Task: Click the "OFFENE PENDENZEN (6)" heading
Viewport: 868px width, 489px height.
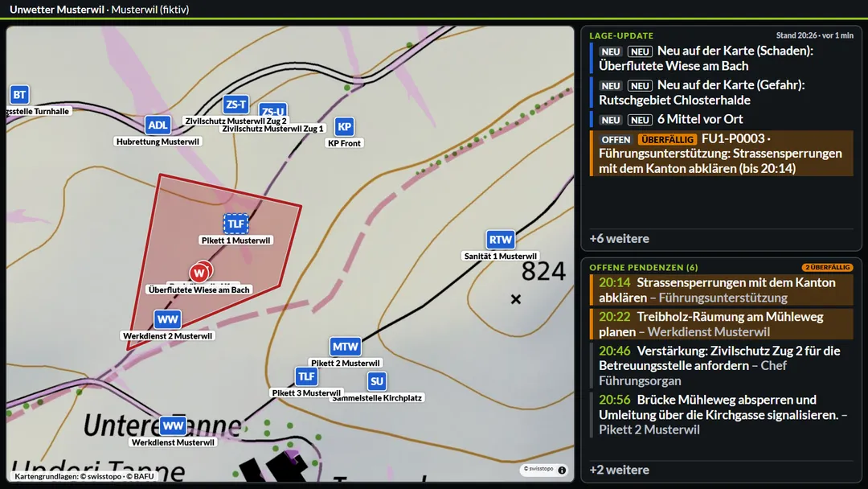Action: click(x=643, y=268)
